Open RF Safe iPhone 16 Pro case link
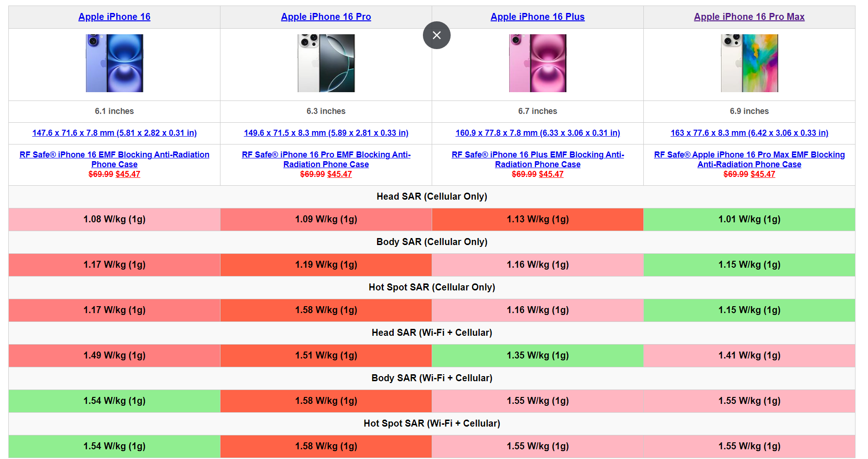Image resolution: width=868 pixels, height=459 pixels. [326, 159]
